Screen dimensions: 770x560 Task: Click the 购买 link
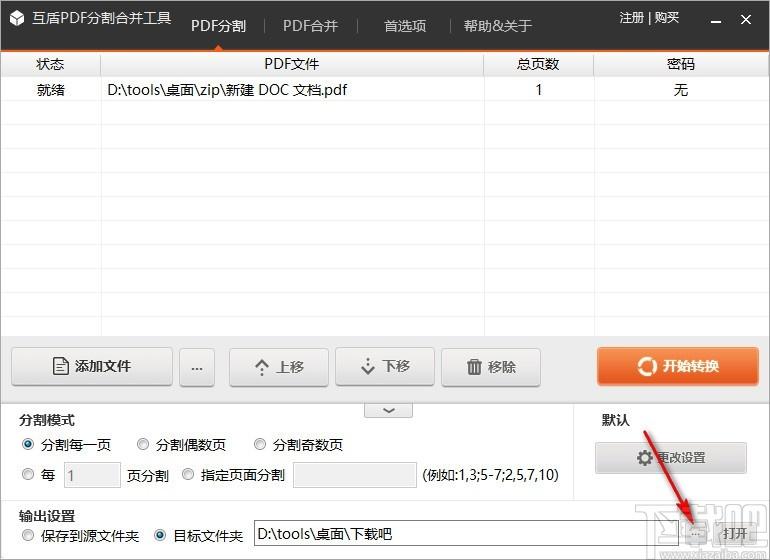667,18
